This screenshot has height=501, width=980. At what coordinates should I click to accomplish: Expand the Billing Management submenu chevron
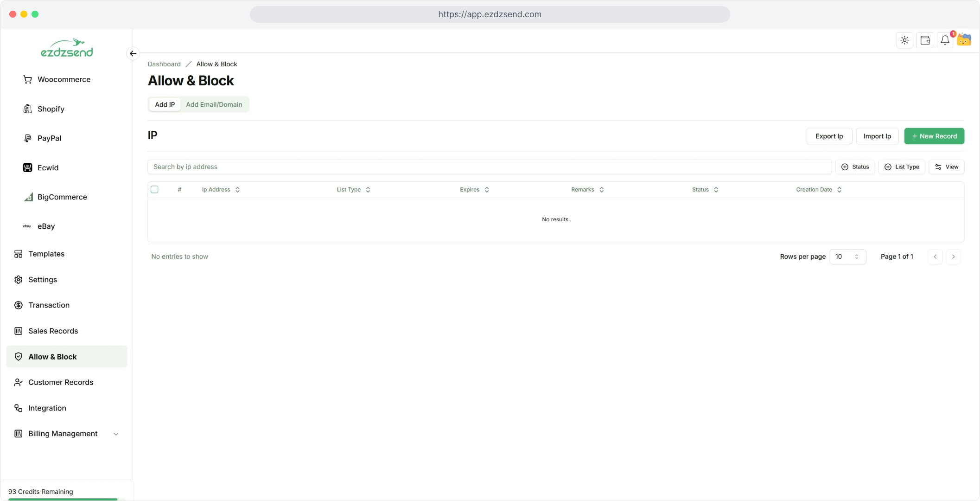point(116,434)
